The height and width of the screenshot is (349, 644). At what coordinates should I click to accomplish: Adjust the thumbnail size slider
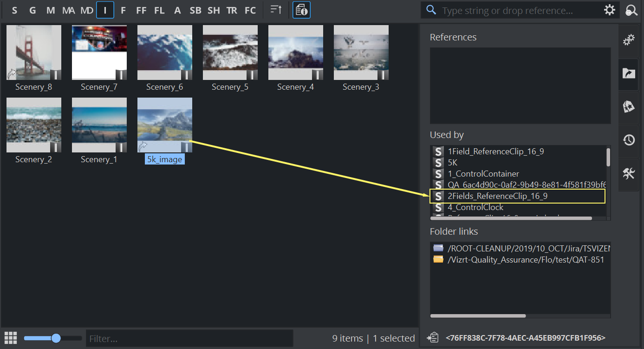point(56,338)
